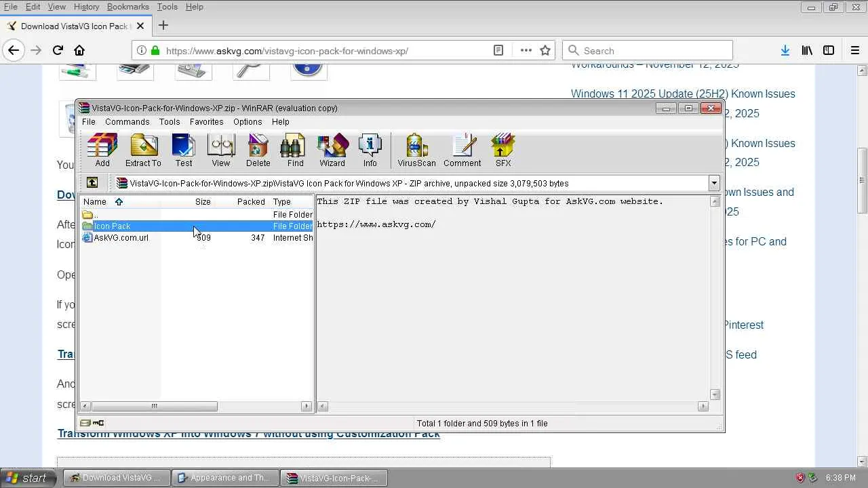Go to the Firefox home page
Image resolution: width=868 pixels, height=488 pixels.
79,50
